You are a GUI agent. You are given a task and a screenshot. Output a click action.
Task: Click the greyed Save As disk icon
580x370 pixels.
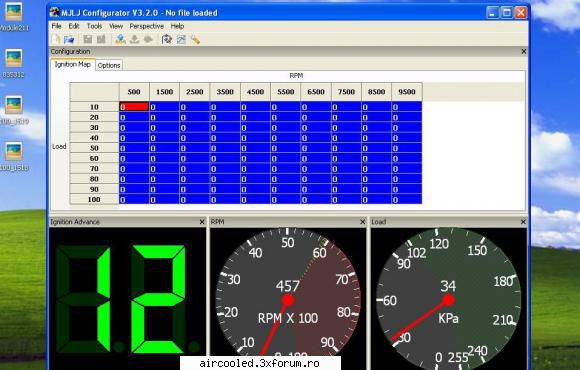[x=101, y=39]
